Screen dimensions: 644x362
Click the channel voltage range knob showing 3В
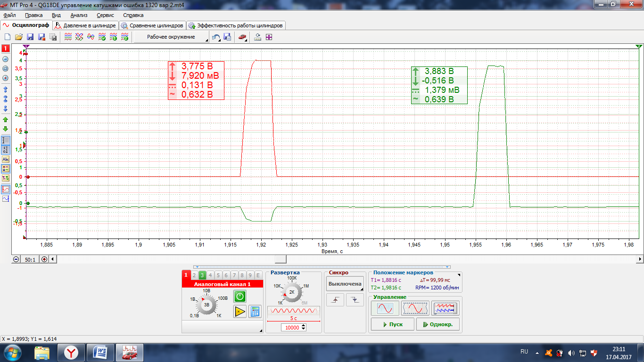pos(206,305)
